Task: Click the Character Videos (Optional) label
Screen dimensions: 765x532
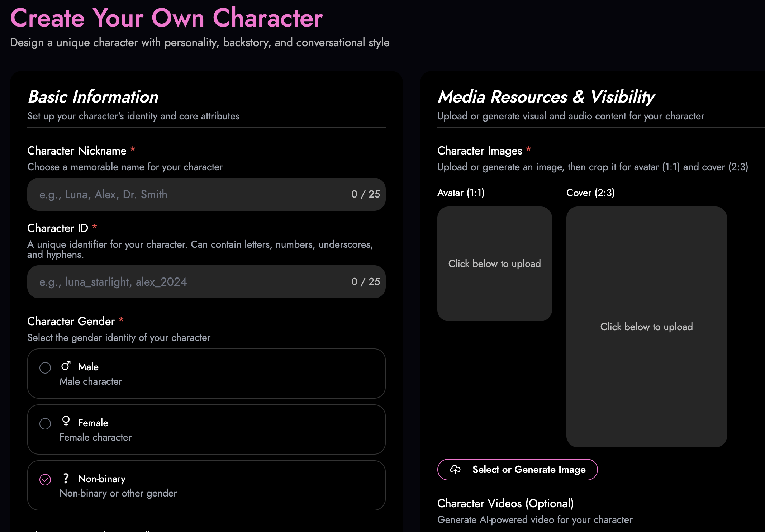Action: 505,503
